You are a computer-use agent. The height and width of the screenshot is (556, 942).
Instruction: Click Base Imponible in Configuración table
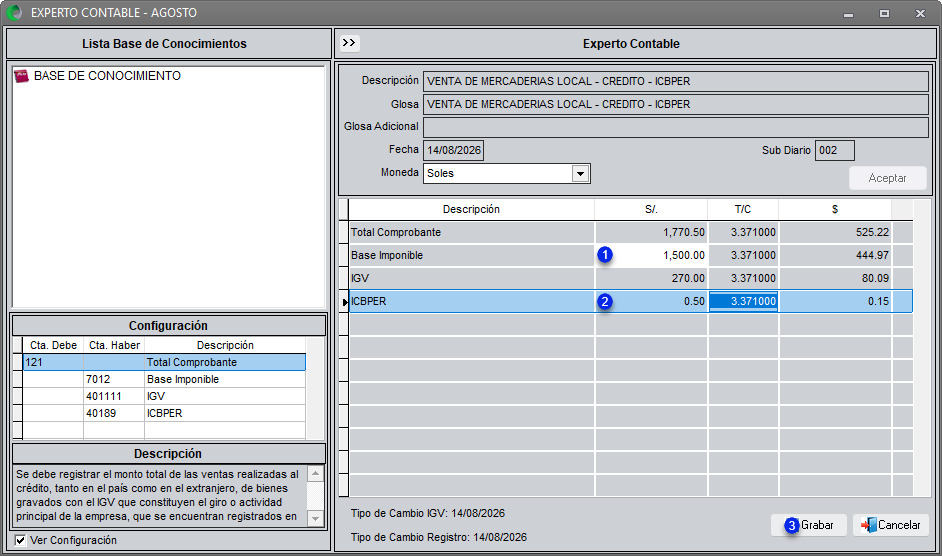tap(225, 379)
